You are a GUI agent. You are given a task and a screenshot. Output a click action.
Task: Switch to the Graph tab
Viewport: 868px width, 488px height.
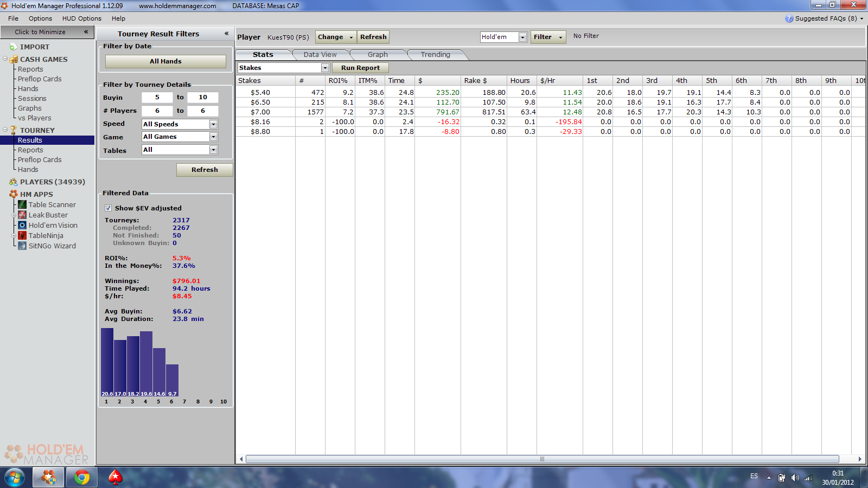pyautogui.click(x=378, y=55)
